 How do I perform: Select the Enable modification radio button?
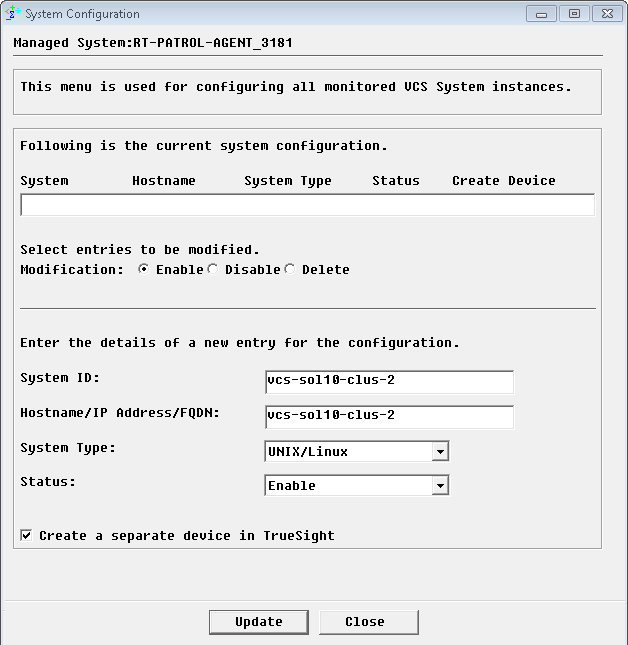point(144,269)
